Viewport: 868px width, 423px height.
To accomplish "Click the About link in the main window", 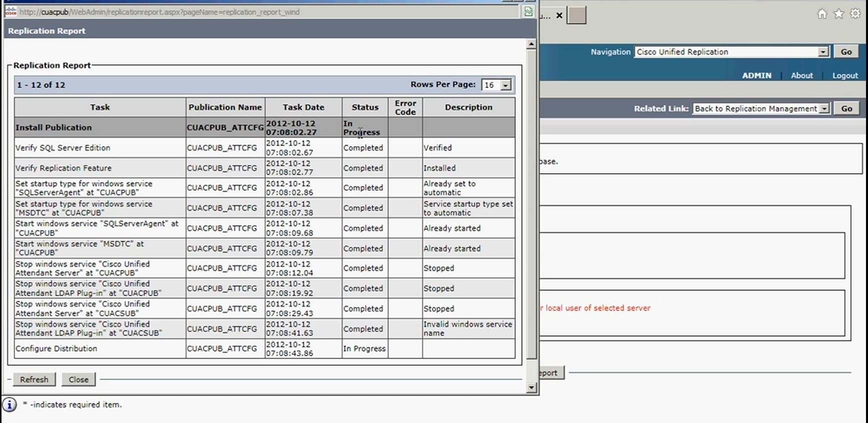I will click(801, 76).
